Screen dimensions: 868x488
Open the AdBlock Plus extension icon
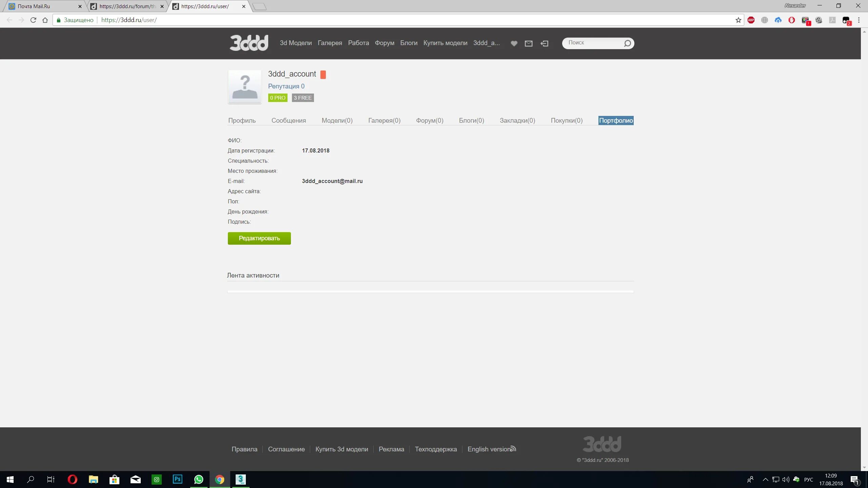751,20
